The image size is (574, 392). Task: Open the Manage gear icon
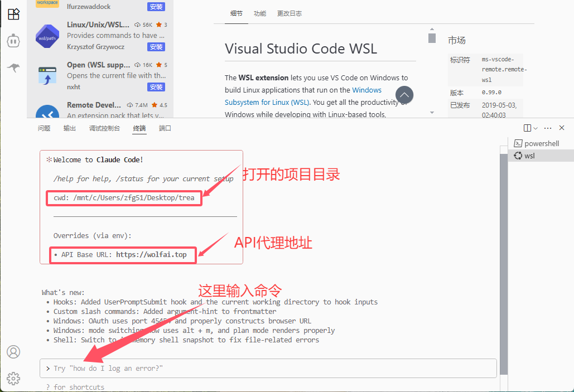(13, 379)
